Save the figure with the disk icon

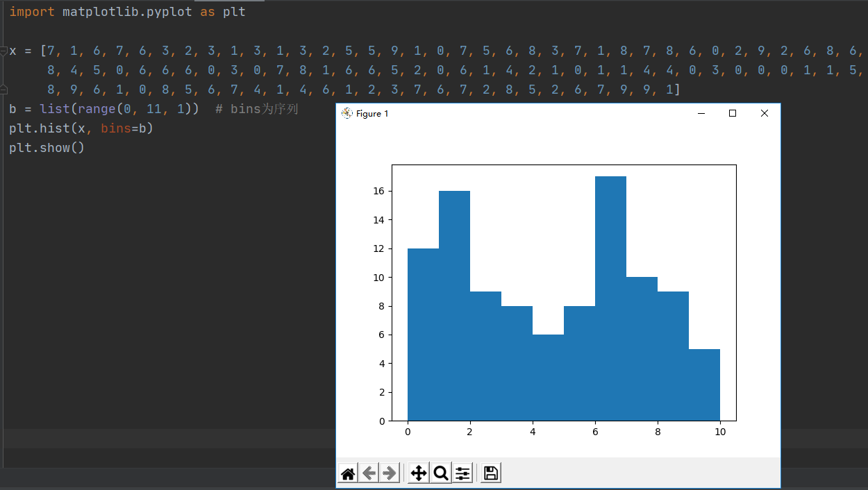pos(491,473)
